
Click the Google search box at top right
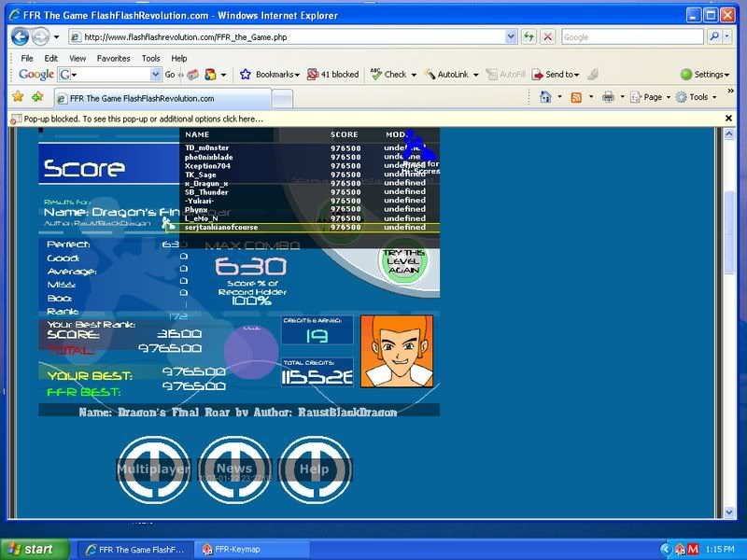point(632,36)
